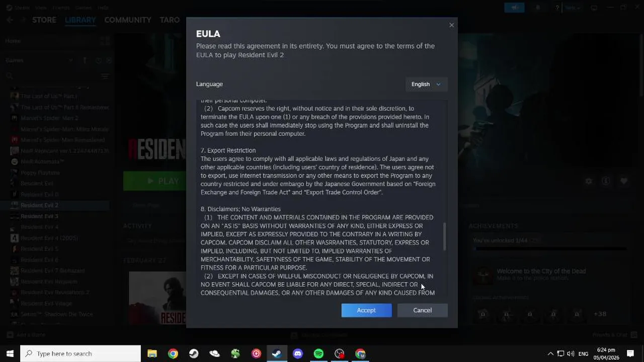Open File Explorer from taskbar
This screenshot has height=362, width=644.
click(152, 353)
